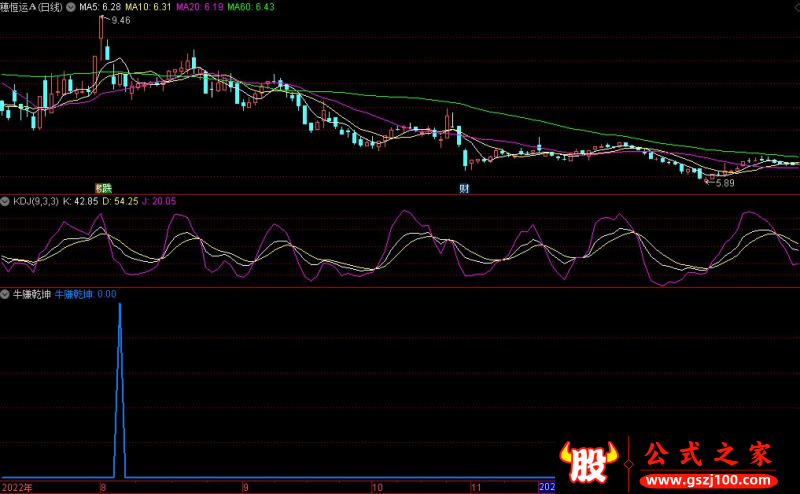Select the MA10: 6.31 moving average label
Viewport: 800px width, 494px height.
(x=149, y=7)
